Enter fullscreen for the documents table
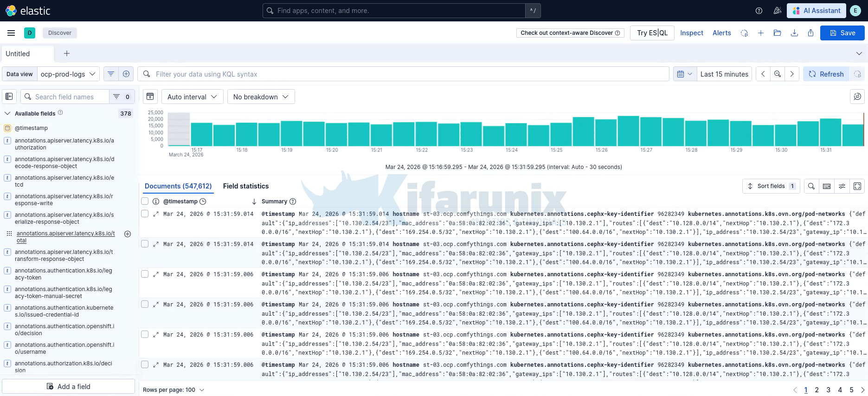The height and width of the screenshot is (396, 868). [857, 186]
